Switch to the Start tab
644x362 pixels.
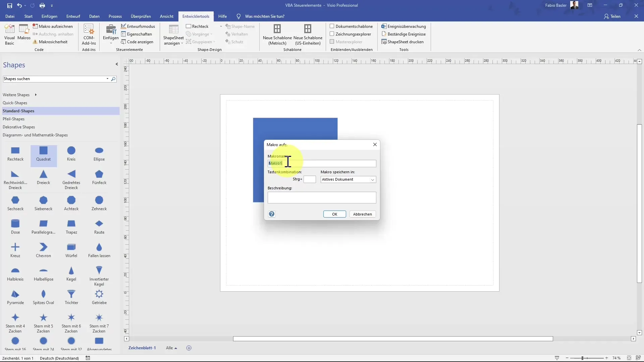click(x=29, y=16)
